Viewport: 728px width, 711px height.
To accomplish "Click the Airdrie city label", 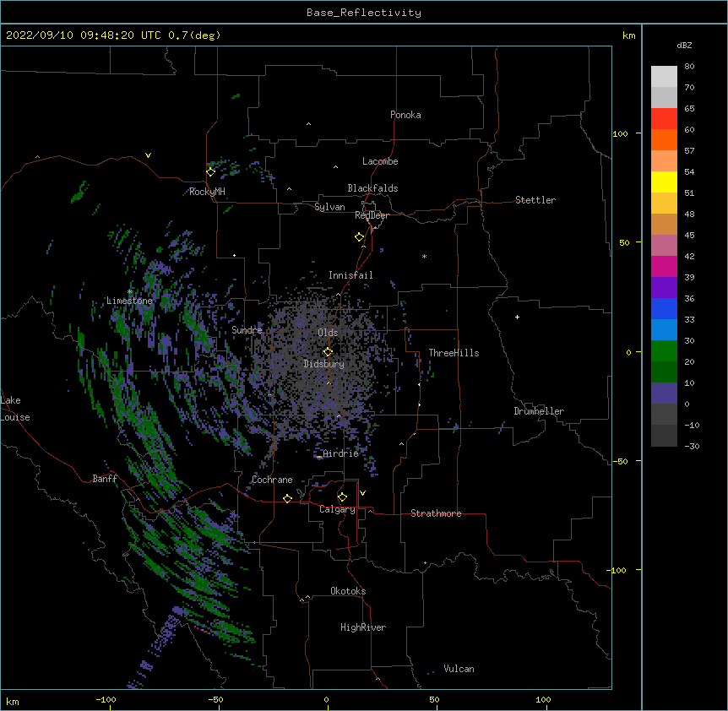I will (x=340, y=453).
